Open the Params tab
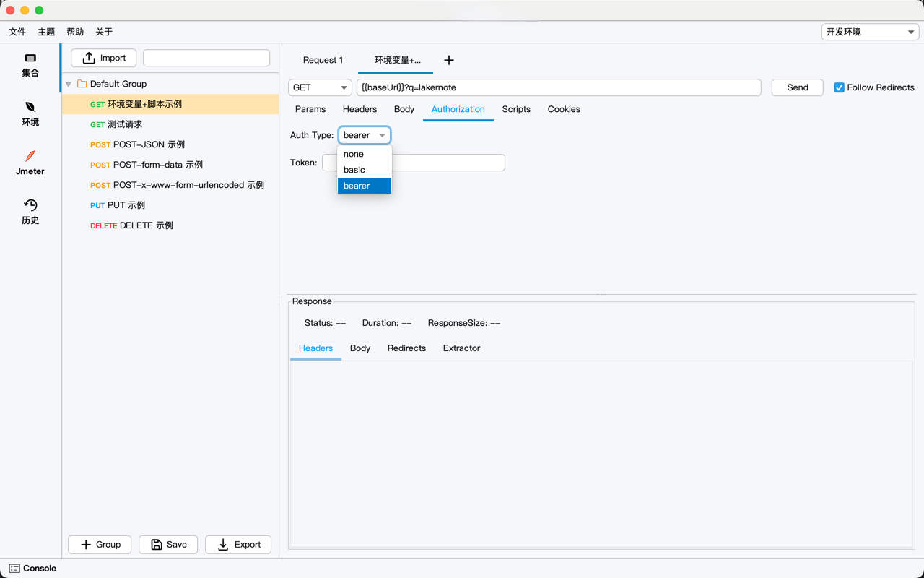This screenshot has height=578, width=924. click(310, 109)
